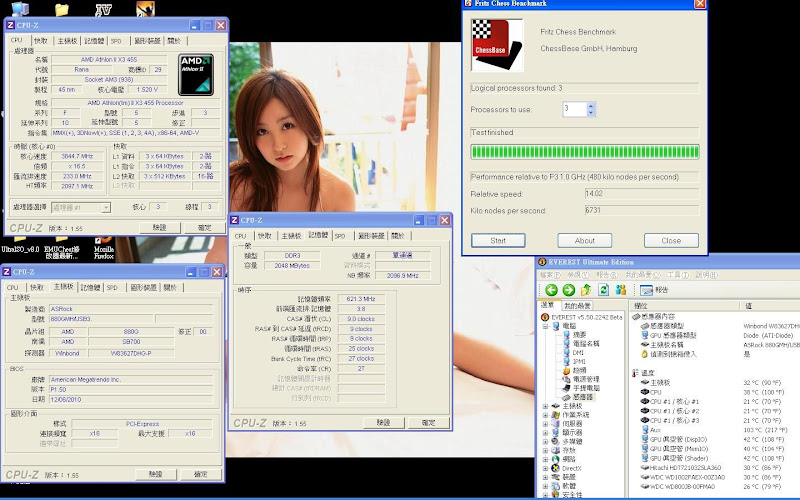Image resolution: width=800 pixels, height=500 pixels.
Task: Open the yellow folder desktop icon
Action: tap(61, 9)
